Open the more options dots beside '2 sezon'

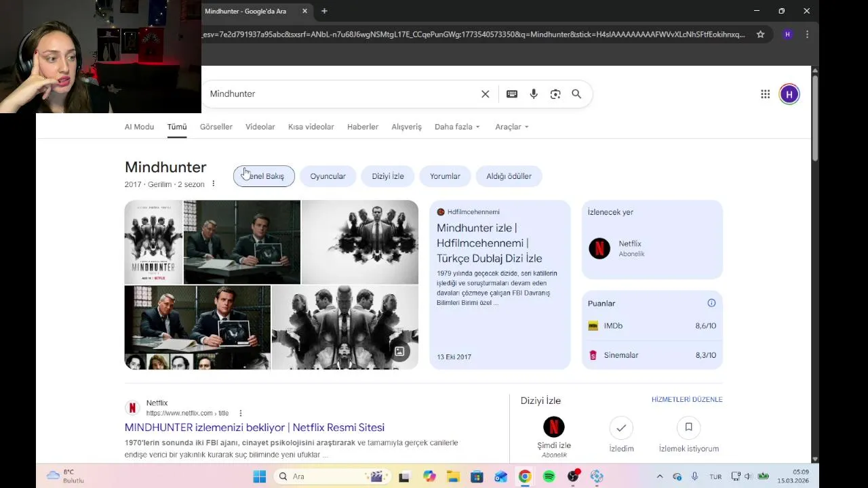[213, 184]
